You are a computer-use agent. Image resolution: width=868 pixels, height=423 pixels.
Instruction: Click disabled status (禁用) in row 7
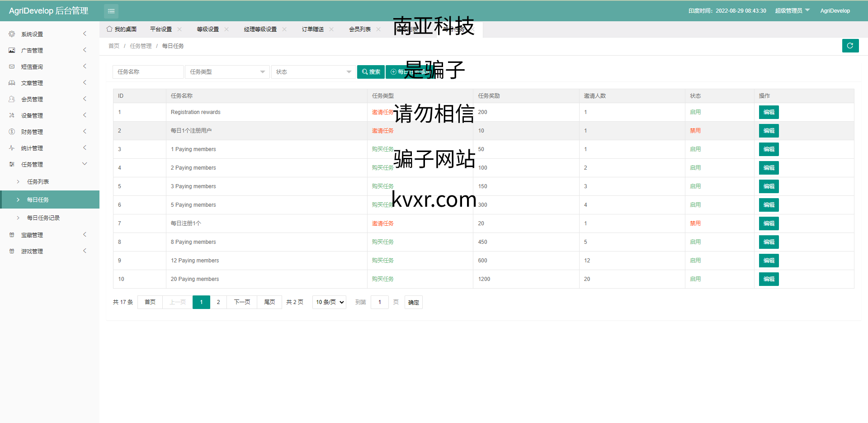coord(695,223)
